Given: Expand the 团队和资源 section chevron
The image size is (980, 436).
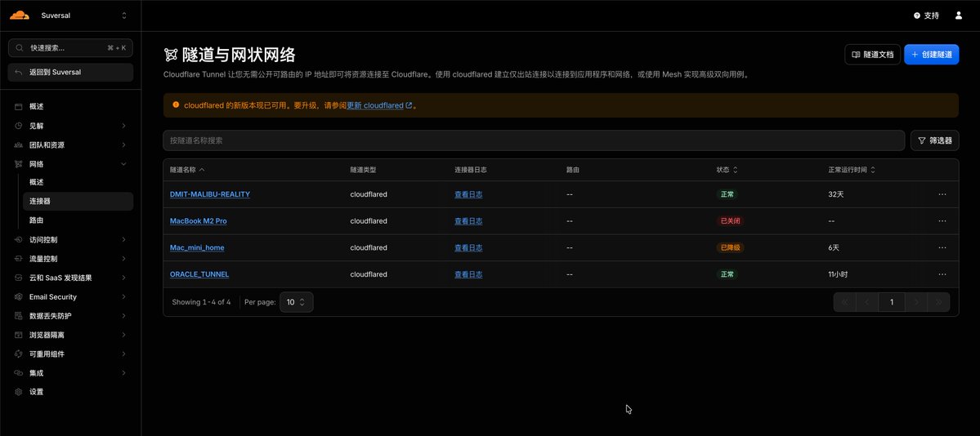Looking at the screenshot, I should tap(123, 145).
